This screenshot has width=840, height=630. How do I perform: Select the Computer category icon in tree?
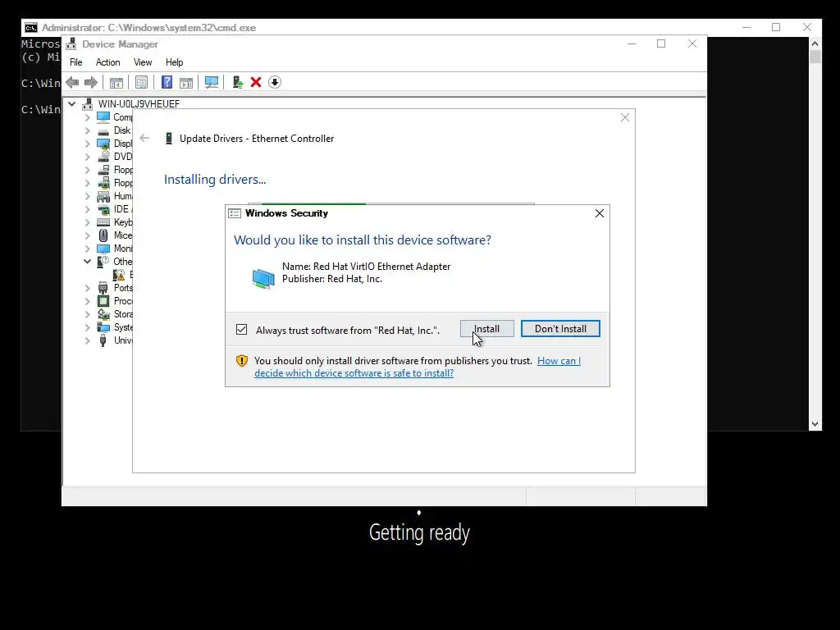point(103,116)
